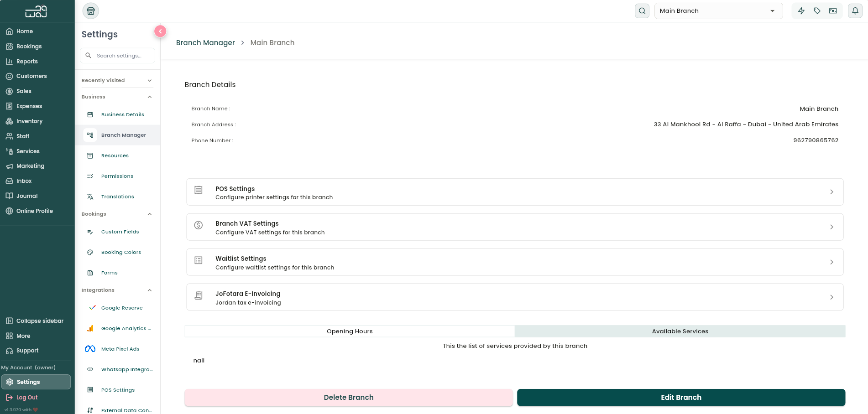
Task: Collapse settings panel with pink arrow button
Action: pyautogui.click(x=160, y=31)
